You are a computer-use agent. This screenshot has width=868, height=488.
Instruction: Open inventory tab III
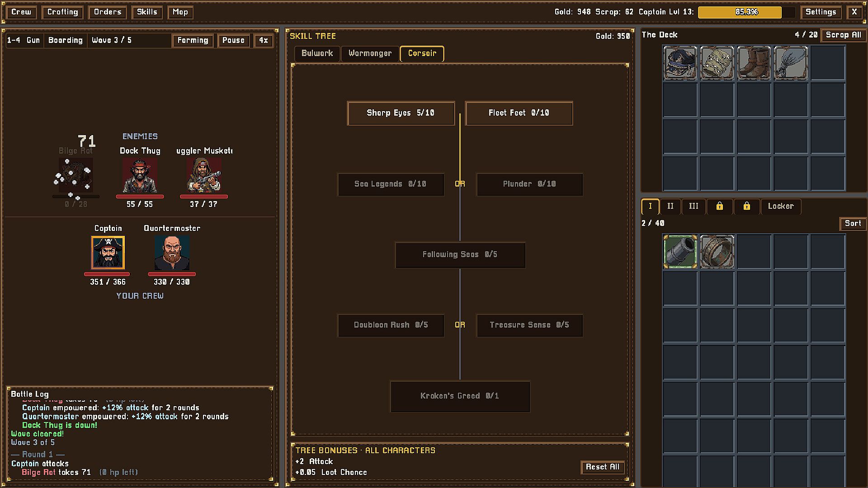click(693, 206)
